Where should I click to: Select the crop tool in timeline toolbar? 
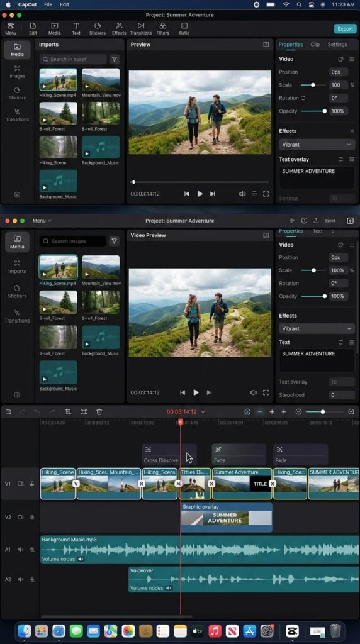tap(68, 411)
